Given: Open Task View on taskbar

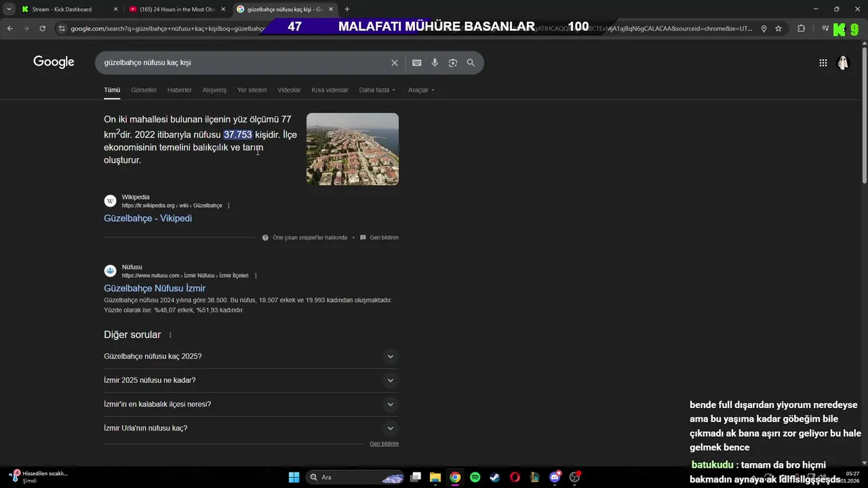Looking at the screenshot, I should click(416, 477).
